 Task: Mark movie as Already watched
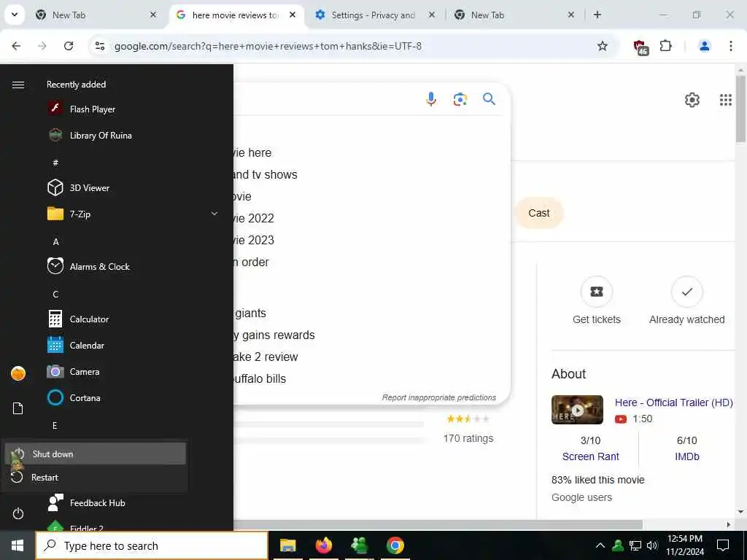(686, 300)
